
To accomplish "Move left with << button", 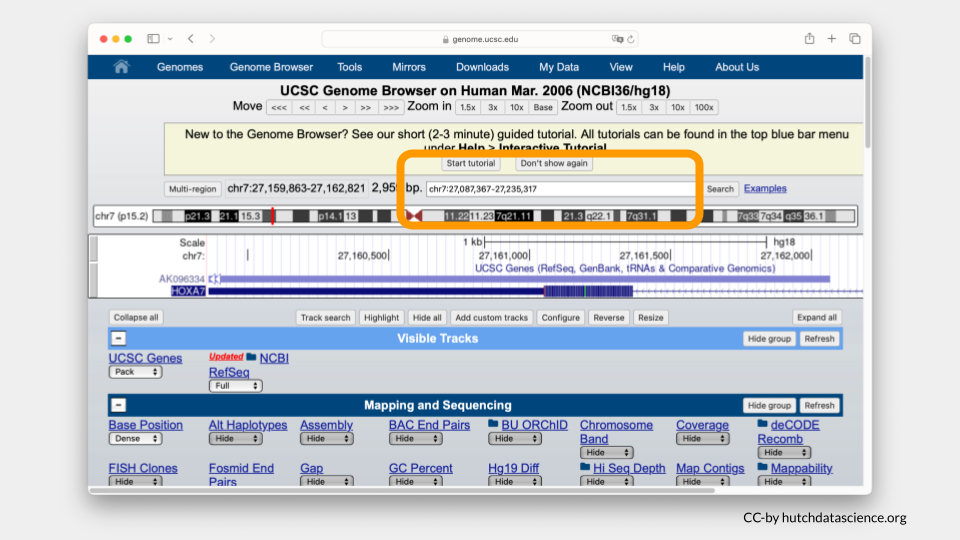I will tap(304, 107).
